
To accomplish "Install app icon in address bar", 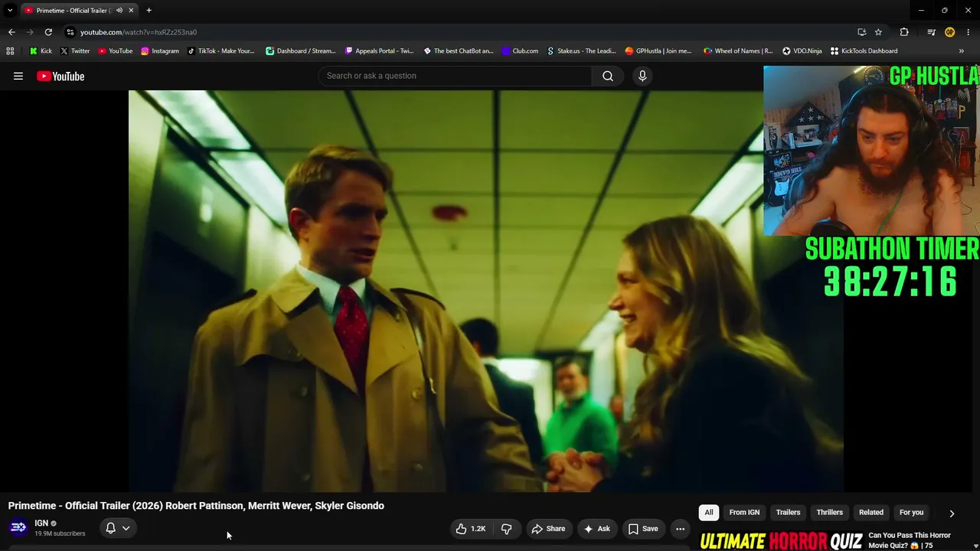I will [862, 32].
